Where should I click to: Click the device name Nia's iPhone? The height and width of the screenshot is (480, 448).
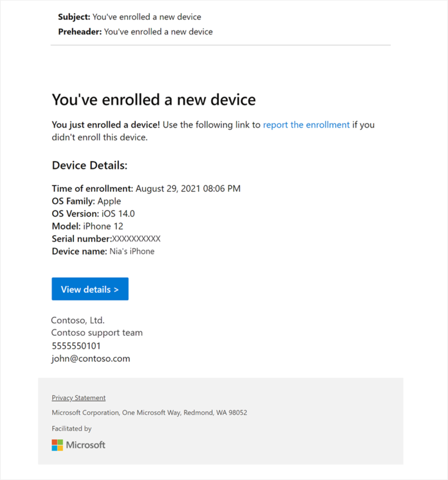pos(132,251)
